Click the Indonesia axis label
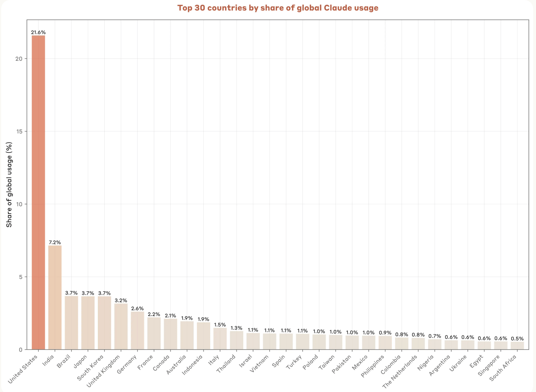536x392 pixels. 192,365
